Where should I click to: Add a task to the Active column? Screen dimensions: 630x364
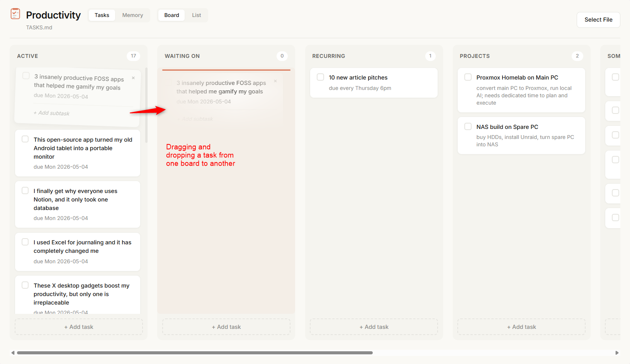(x=79, y=327)
